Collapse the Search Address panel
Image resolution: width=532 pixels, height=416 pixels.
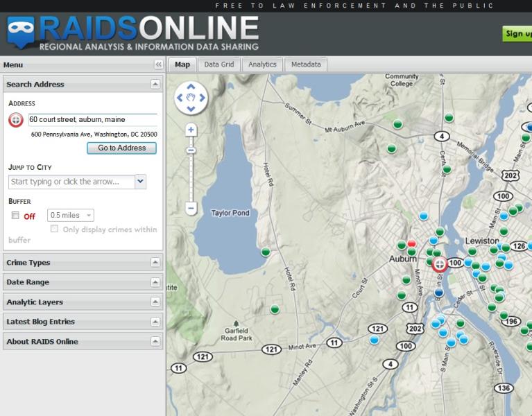tap(155, 84)
